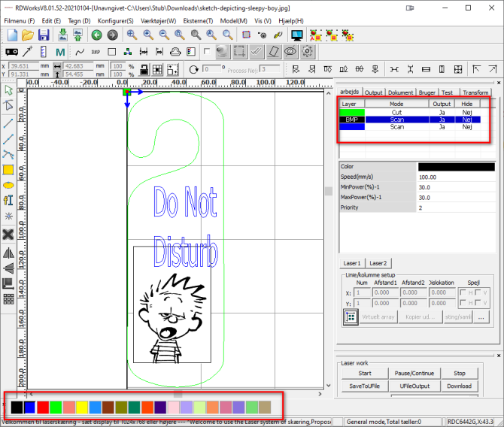This screenshot has height=427, width=504.
Task: Click the X position field showing 39.631
Action: tap(24, 66)
